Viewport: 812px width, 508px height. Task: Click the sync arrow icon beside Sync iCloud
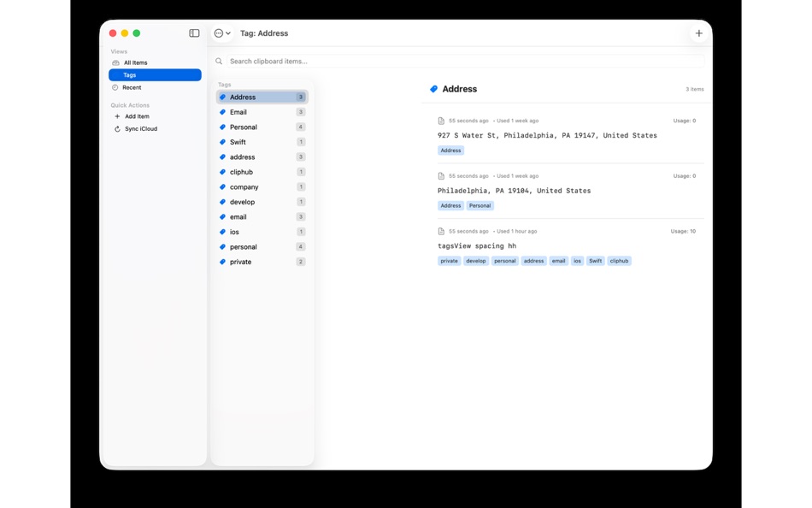116,128
